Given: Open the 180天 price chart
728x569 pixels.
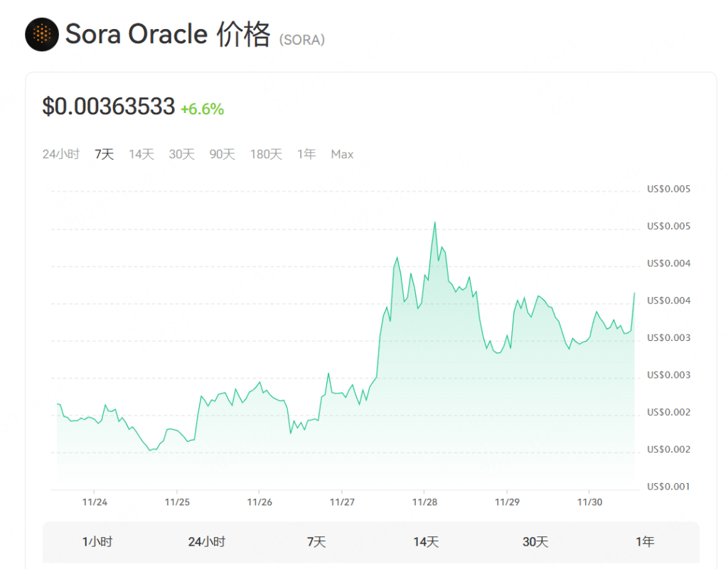Looking at the screenshot, I should coord(265,153).
